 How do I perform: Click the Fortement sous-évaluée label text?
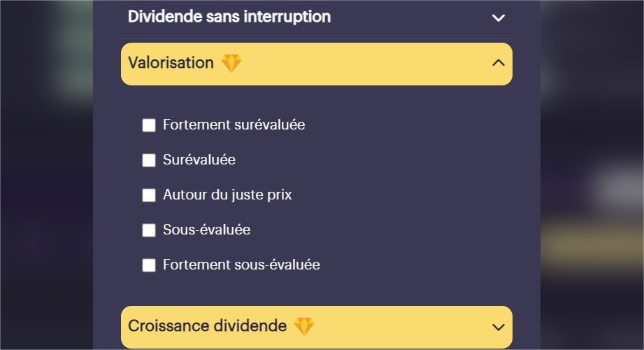click(x=241, y=265)
